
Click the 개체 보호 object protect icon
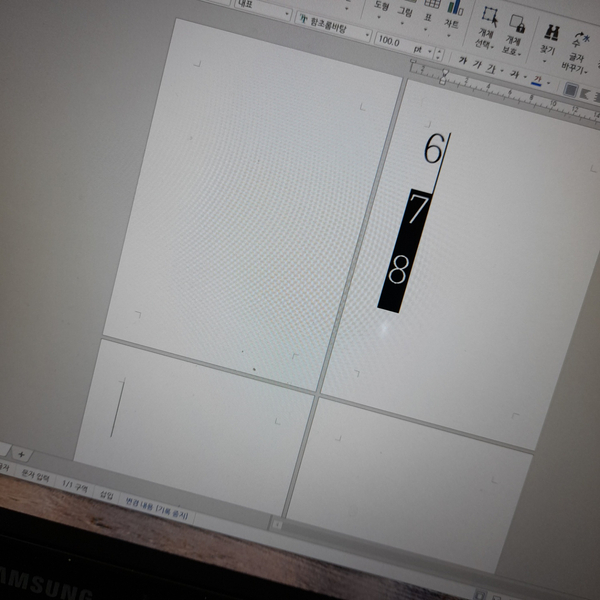coord(517,24)
